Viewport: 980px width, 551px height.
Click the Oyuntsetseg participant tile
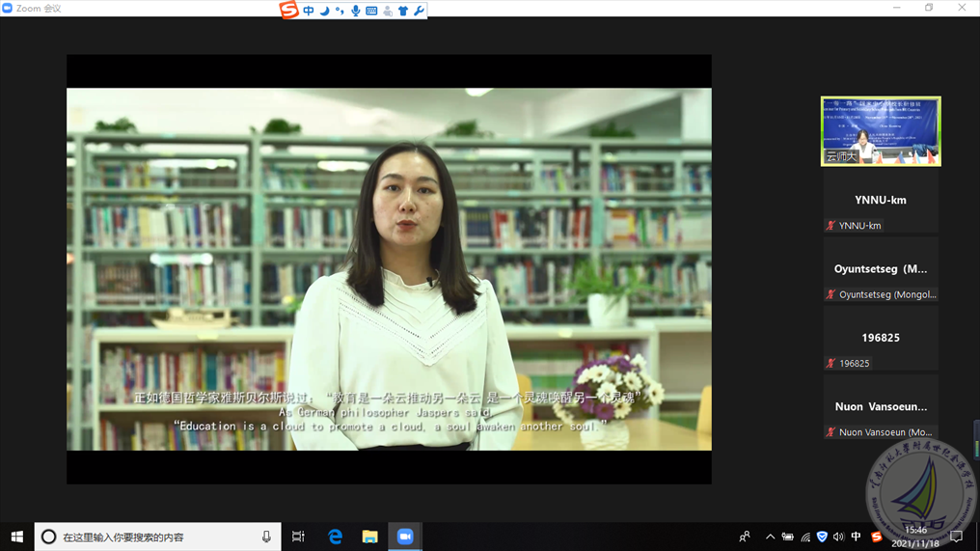click(x=880, y=270)
